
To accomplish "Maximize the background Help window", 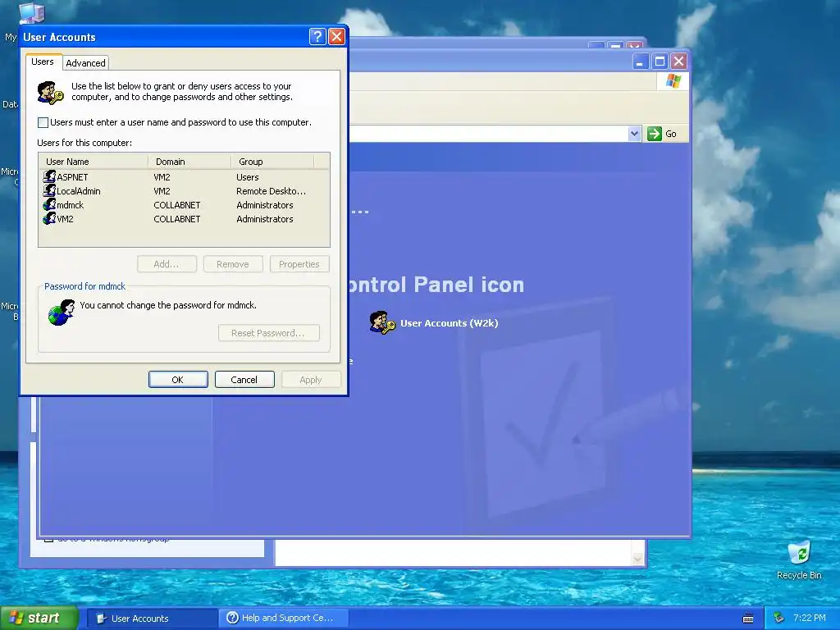I will 660,61.
